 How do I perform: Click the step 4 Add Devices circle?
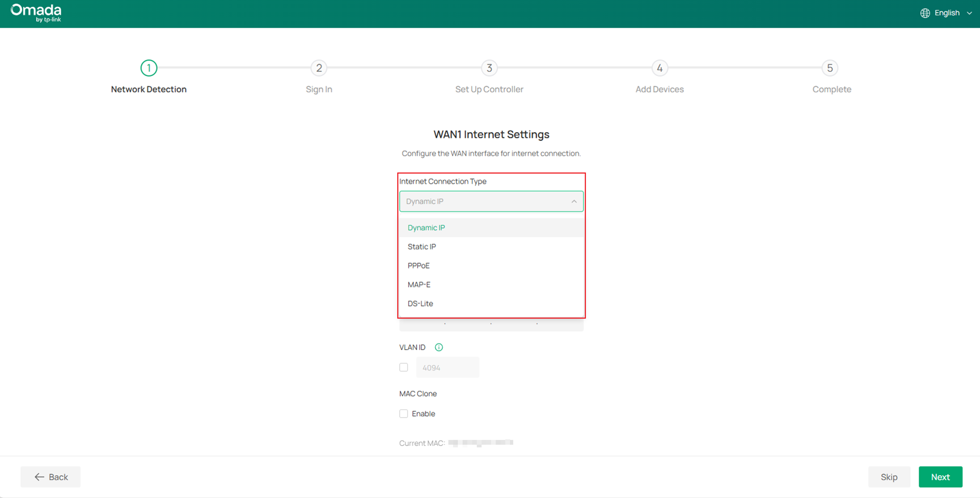click(659, 68)
